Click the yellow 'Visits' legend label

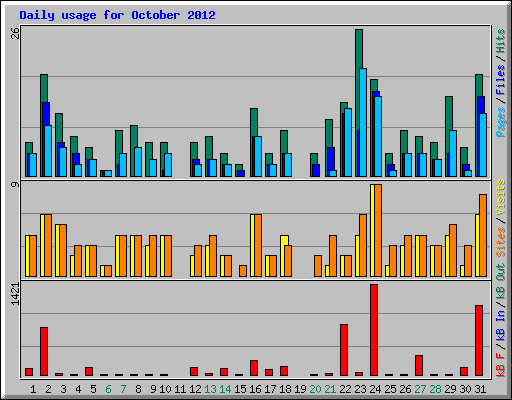[x=501, y=197]
